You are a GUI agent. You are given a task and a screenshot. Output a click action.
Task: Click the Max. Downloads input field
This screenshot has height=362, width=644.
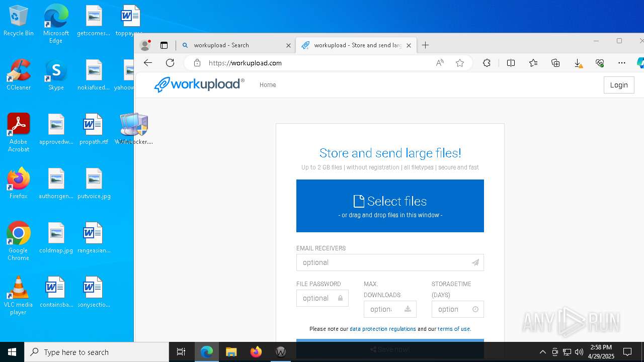390,309
